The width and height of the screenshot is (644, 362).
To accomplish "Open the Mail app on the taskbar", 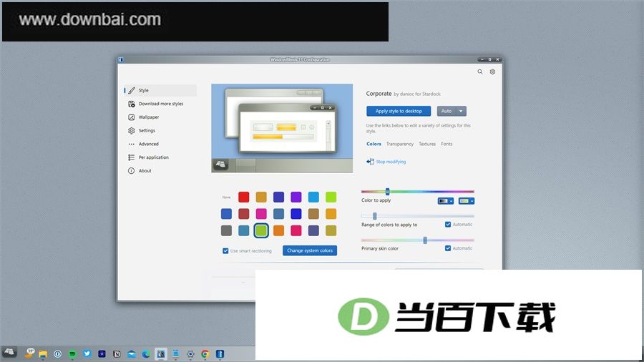I will [x=132, y=354].
